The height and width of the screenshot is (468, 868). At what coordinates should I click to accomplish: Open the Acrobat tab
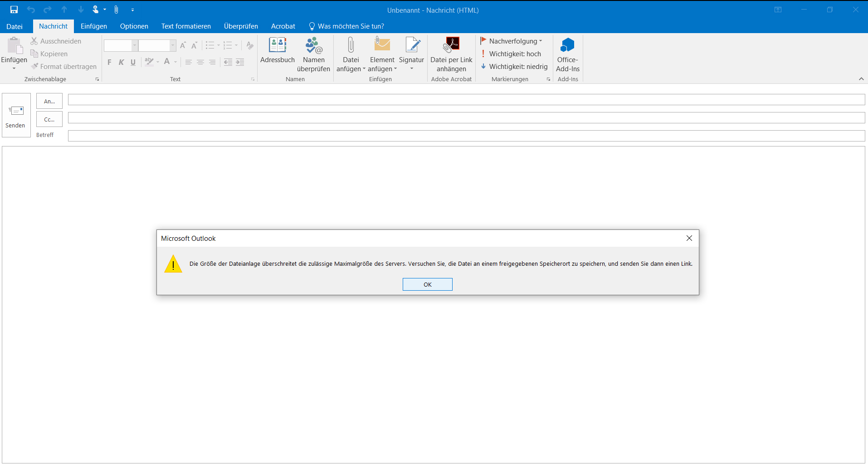[283, 26]
